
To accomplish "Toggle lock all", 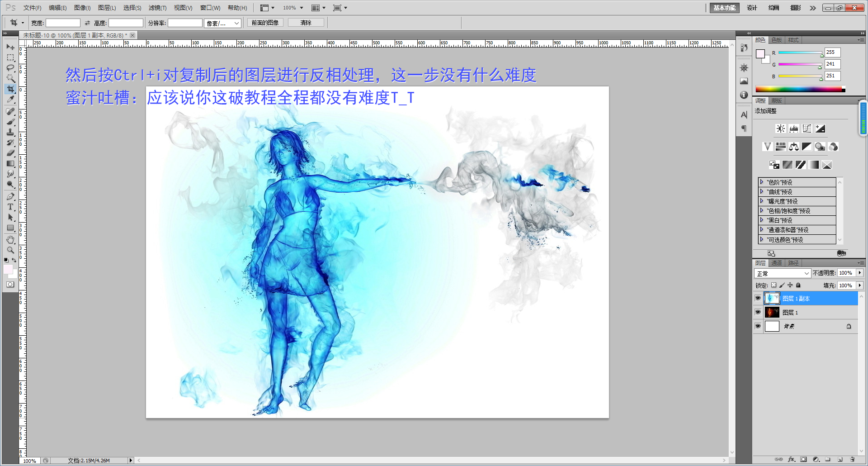I will [x=798, y=285].
